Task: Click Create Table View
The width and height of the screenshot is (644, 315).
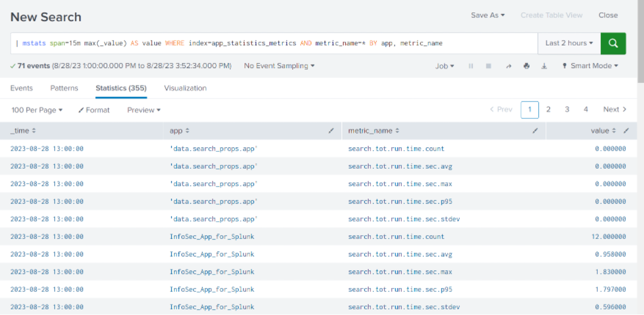Action: (x=552, y=15)
